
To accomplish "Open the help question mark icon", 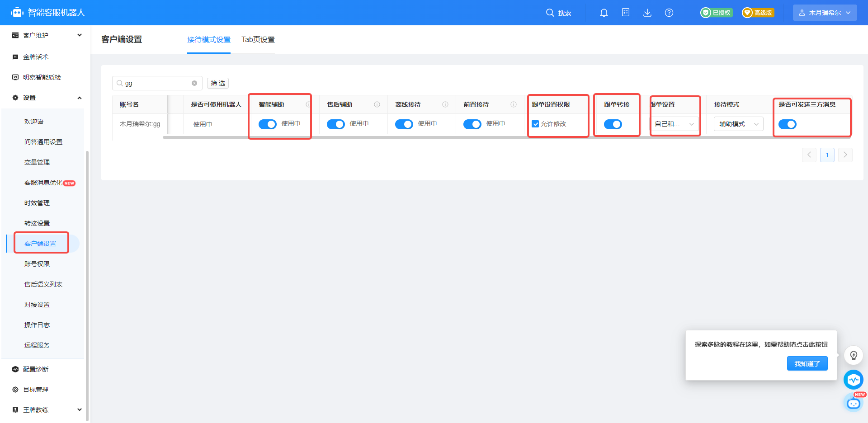I will coord(669,13).
